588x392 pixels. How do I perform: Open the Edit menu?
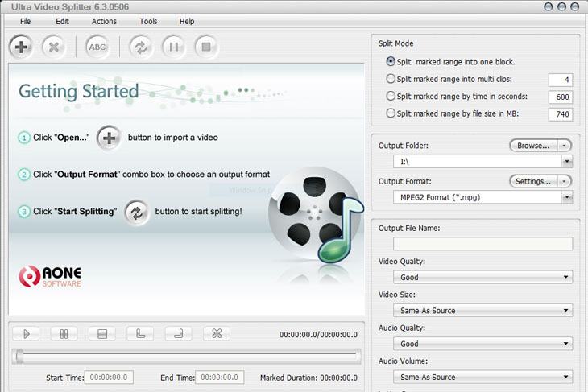point(62,22)
